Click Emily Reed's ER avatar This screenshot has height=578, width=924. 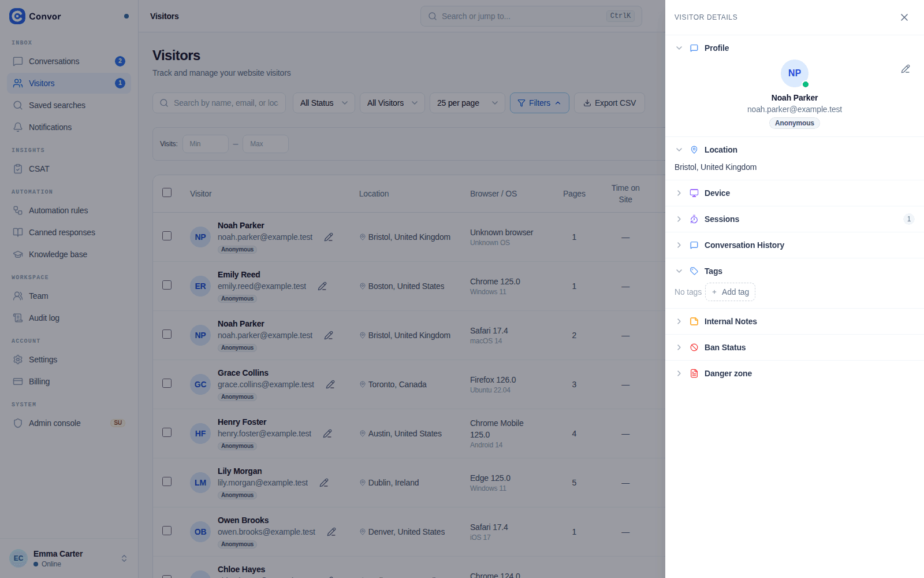pos(200,286)
